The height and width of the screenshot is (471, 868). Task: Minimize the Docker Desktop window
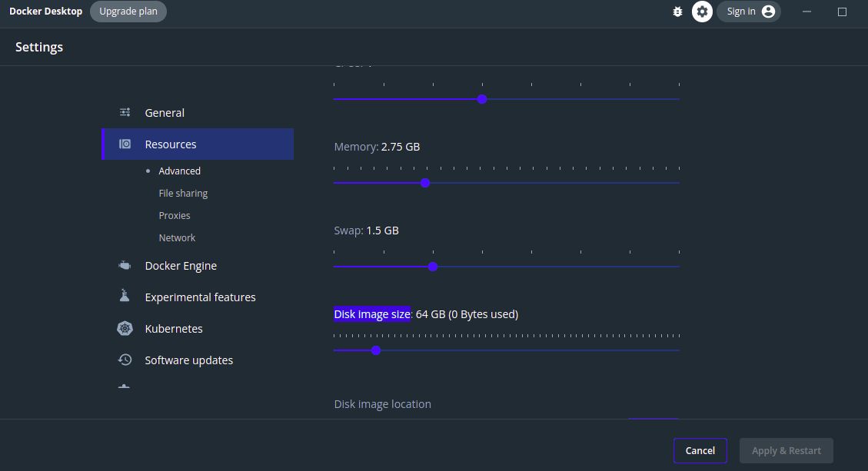coord(806,12)
